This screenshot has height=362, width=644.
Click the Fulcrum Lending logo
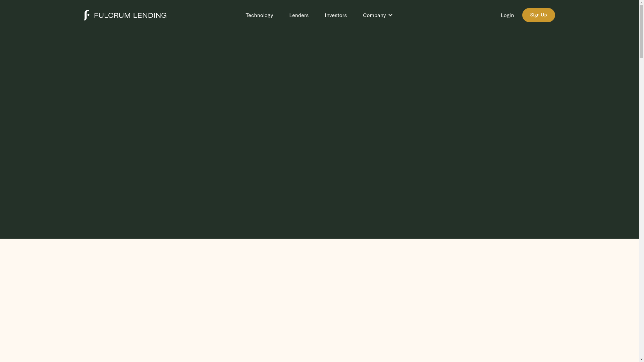(x=125, y=15)
